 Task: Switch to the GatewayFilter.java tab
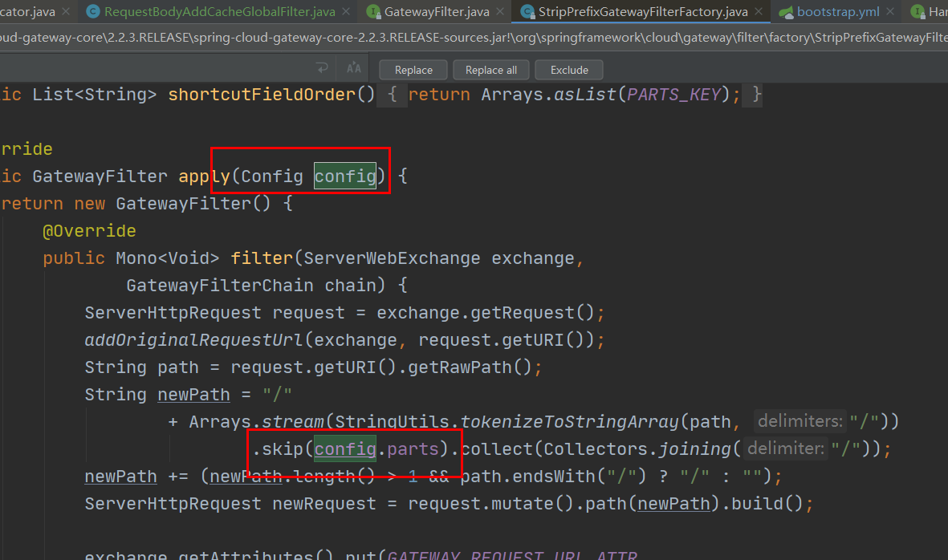437,11
